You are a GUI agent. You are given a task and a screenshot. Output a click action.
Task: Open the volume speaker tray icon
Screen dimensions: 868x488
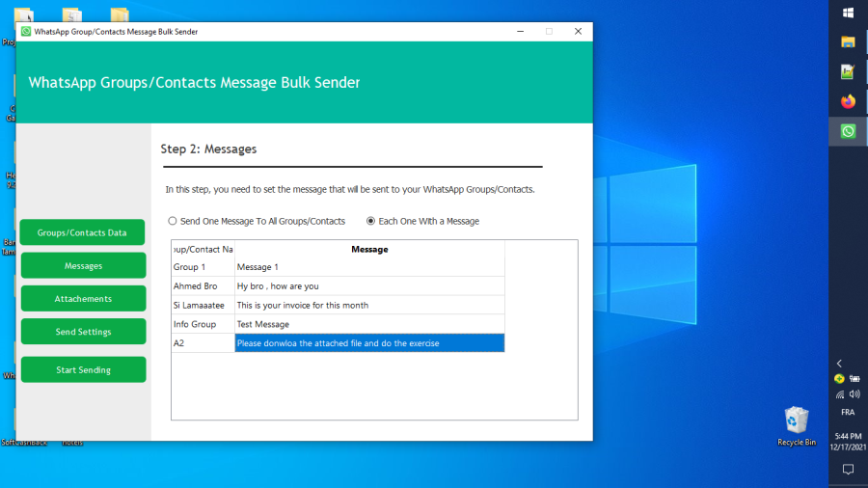[854, 394]
